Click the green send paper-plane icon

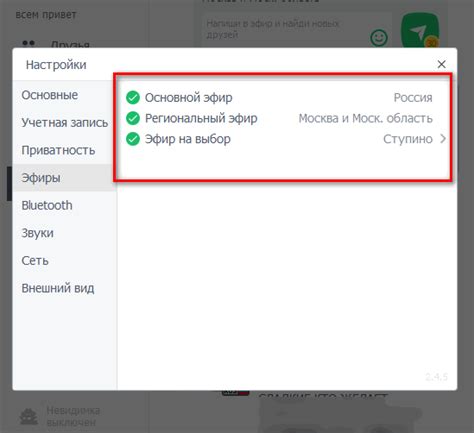[420, 31]
